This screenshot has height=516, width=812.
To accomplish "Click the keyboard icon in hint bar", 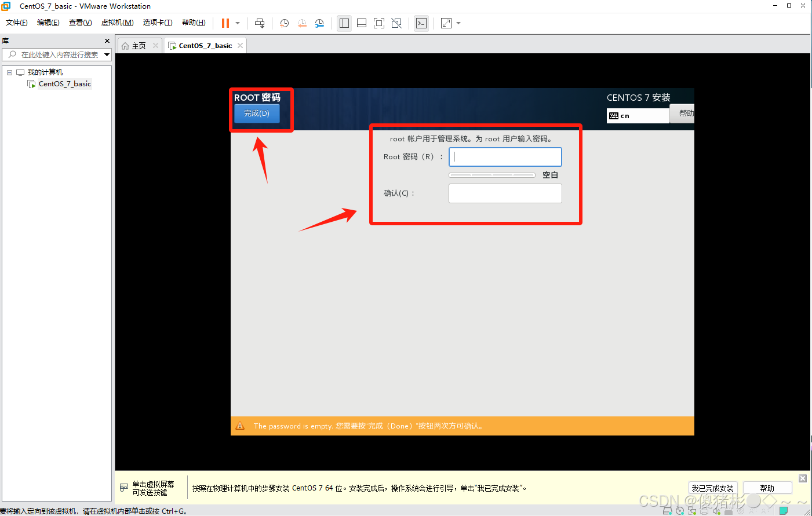I will click(x=123, y=488).
